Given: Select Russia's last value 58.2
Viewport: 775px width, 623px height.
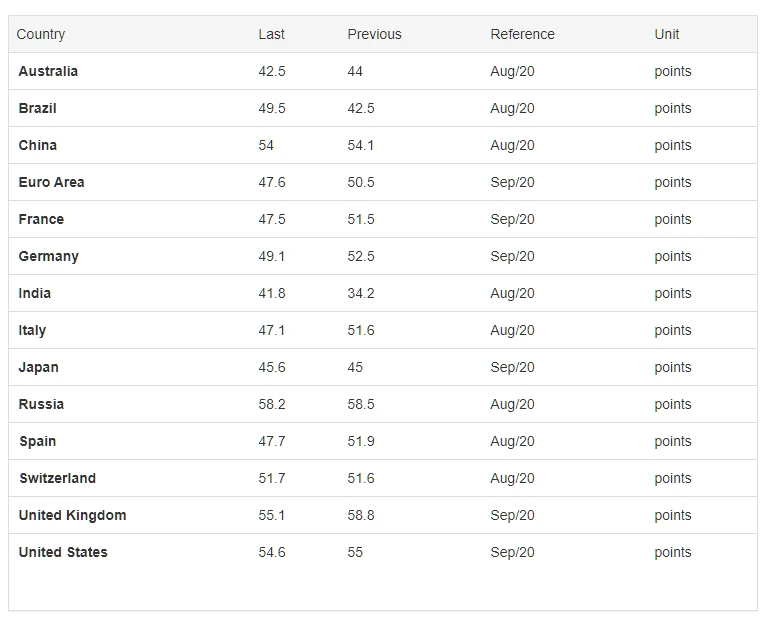Looking at the screenshot, I should pos(272,404).
